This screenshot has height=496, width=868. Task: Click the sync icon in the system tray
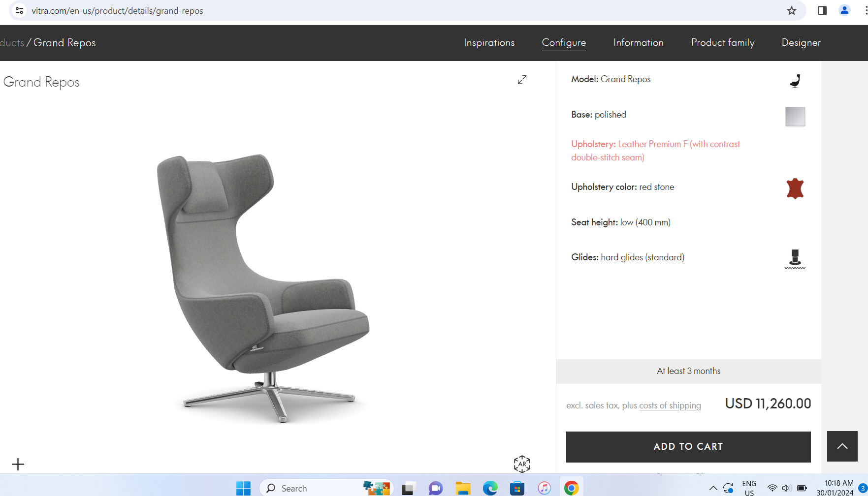tap(728, 488)
